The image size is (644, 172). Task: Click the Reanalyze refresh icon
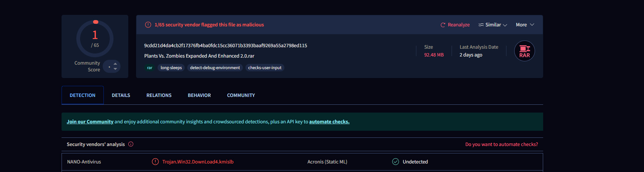(443, 25)
